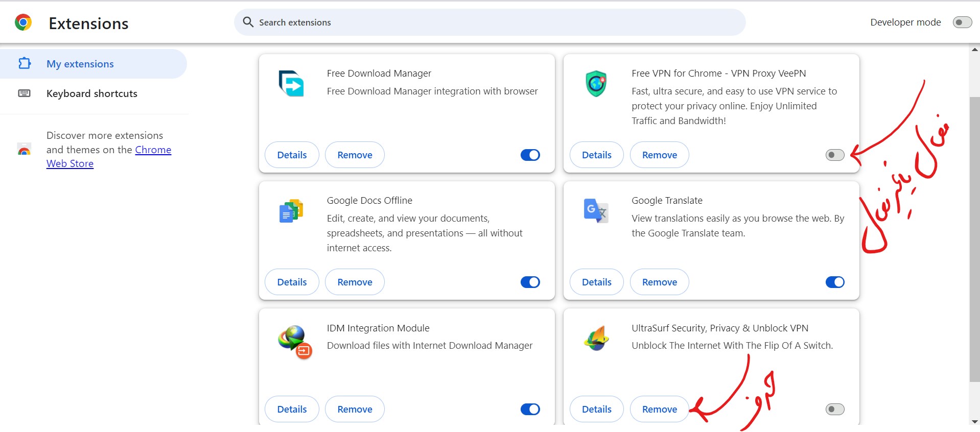980x432 pixels.
Task: Click the Free Download Manager icon
Action: [291, 84]
